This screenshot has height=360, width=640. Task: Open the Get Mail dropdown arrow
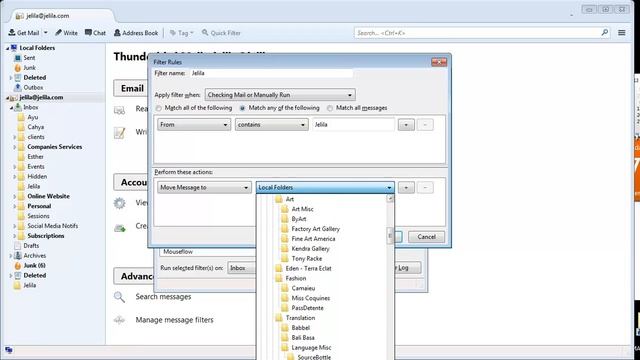pos(45,33)
